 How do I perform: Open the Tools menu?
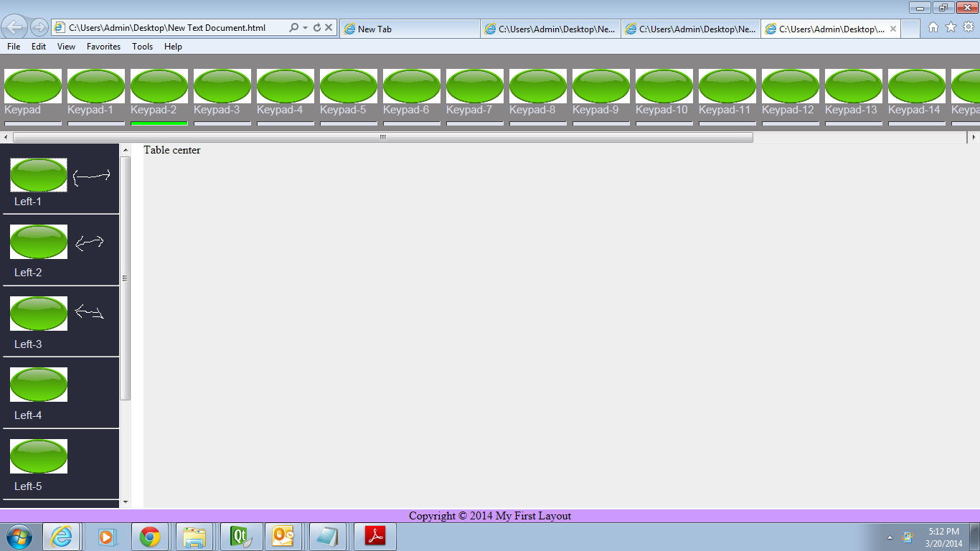point(142,47)
